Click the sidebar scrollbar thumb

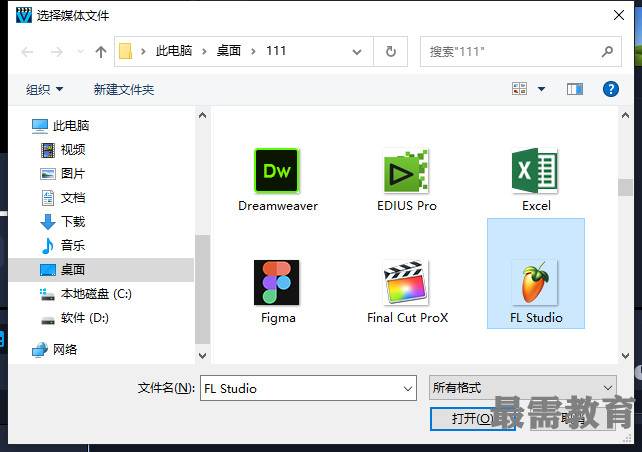202,290
